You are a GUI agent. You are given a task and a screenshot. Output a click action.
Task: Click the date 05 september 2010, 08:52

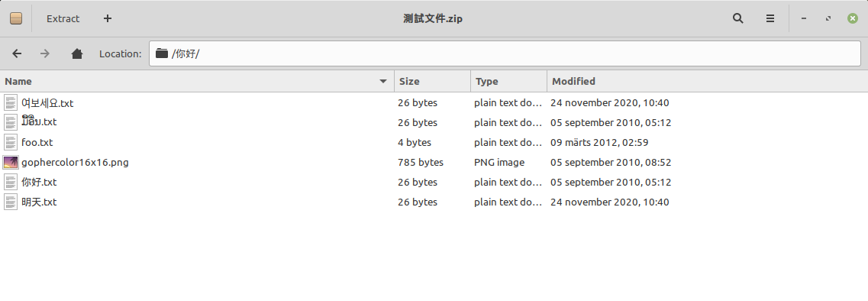(x=611, y=163)
